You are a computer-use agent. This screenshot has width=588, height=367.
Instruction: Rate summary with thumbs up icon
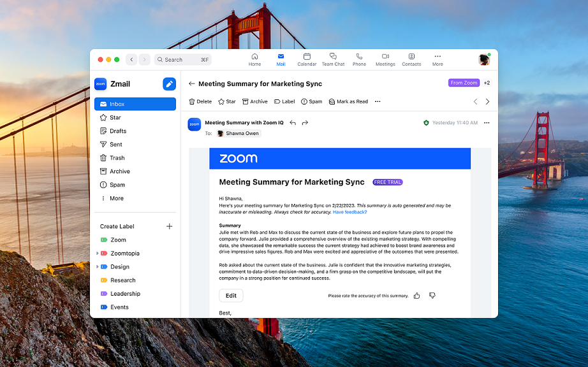coord(416,296)
